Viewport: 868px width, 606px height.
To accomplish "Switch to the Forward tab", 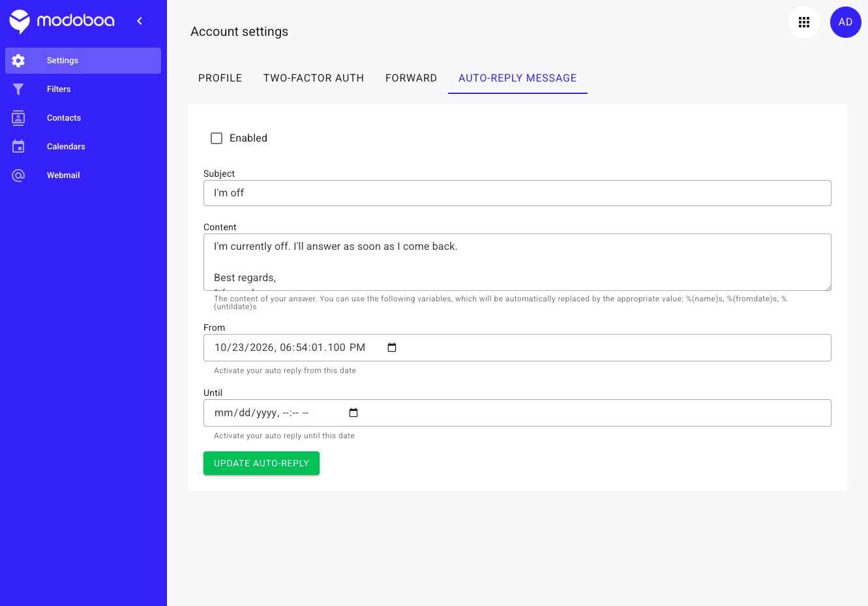I will click(412, 78).
